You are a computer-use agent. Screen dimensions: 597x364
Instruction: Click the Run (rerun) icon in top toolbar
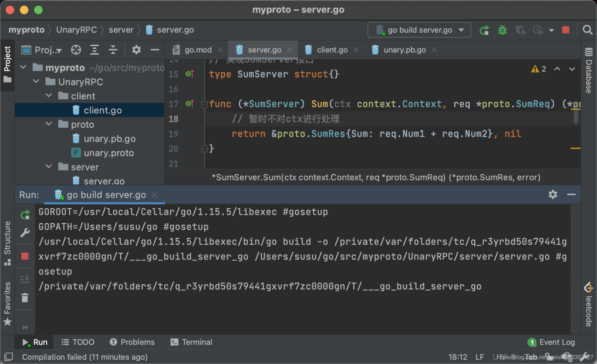(485, 30)
